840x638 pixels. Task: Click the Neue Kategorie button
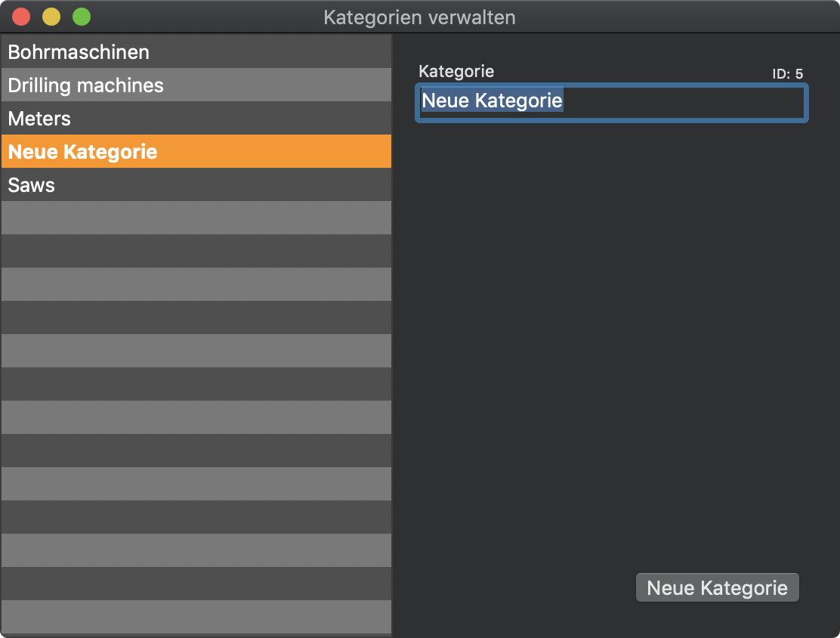coord(717,587)
